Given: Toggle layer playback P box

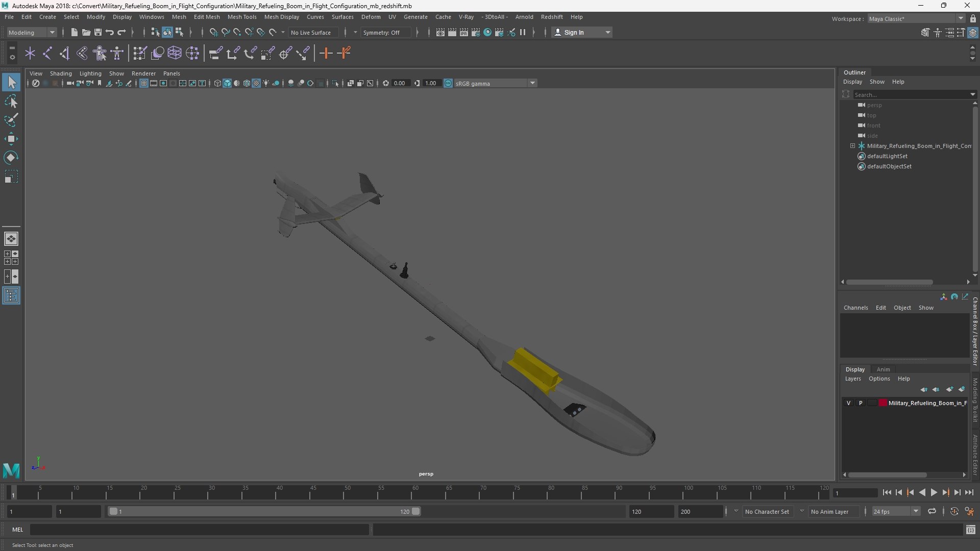Looking at the screenshot, I should tap(861, 403).
